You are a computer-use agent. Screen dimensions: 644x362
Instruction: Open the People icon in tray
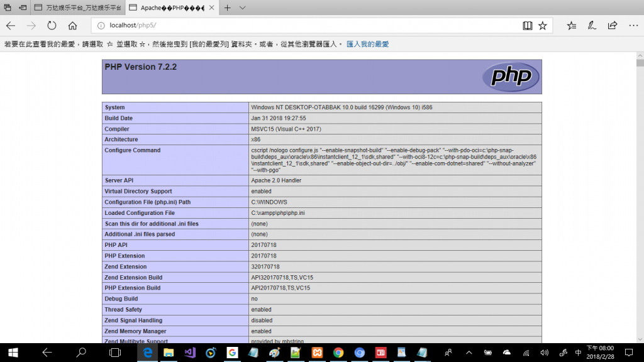tap(448, 353)
